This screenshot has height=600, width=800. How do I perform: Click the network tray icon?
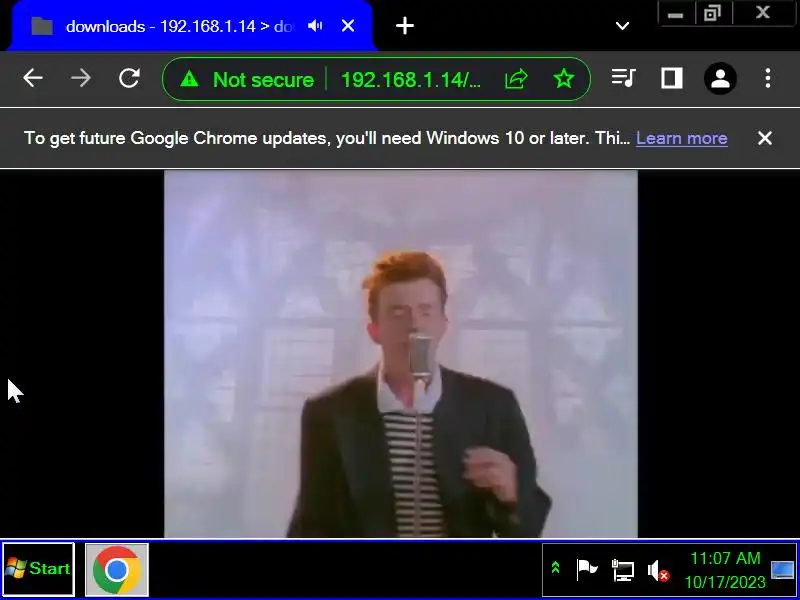[623, 570]
